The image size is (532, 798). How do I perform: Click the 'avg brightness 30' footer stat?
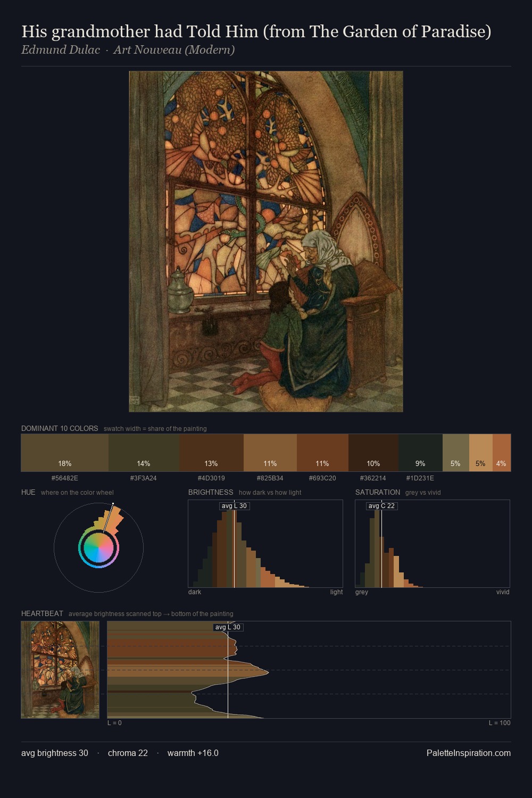[x=55, y=753]
